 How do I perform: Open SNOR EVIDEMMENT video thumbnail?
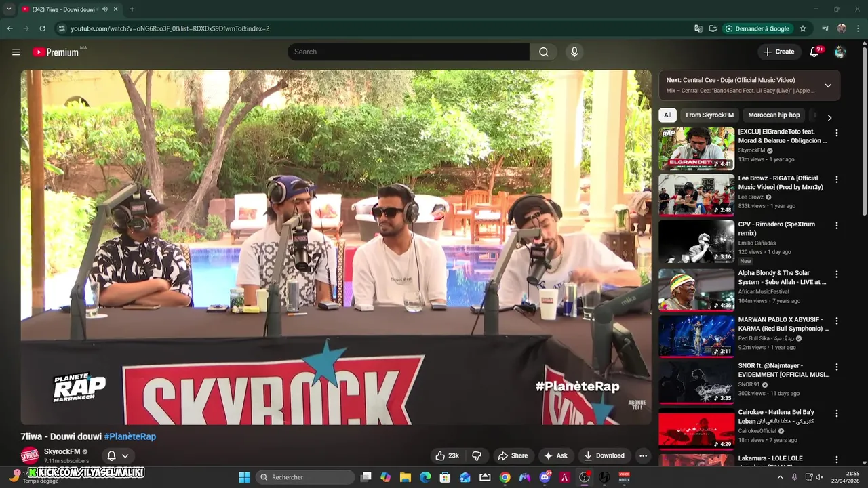(696, 382)
